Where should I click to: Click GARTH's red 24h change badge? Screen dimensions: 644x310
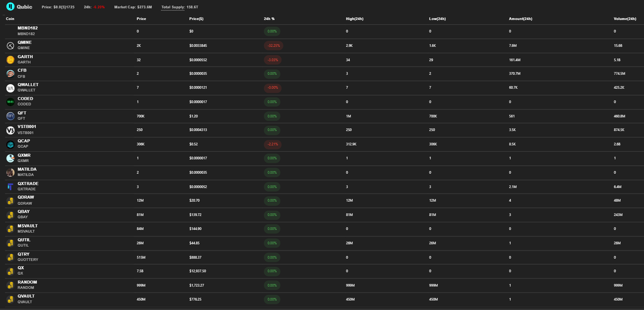click(272, 60)
